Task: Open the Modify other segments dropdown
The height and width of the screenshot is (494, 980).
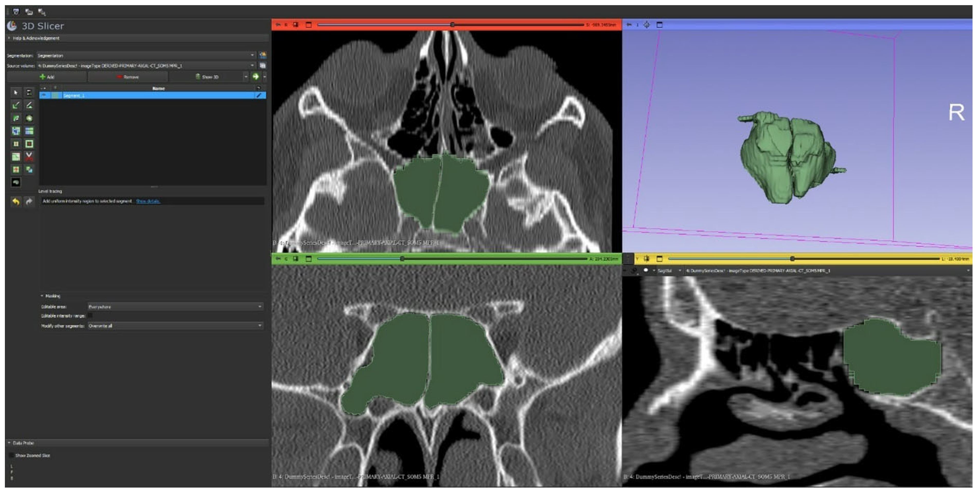Action: (175, 326)
